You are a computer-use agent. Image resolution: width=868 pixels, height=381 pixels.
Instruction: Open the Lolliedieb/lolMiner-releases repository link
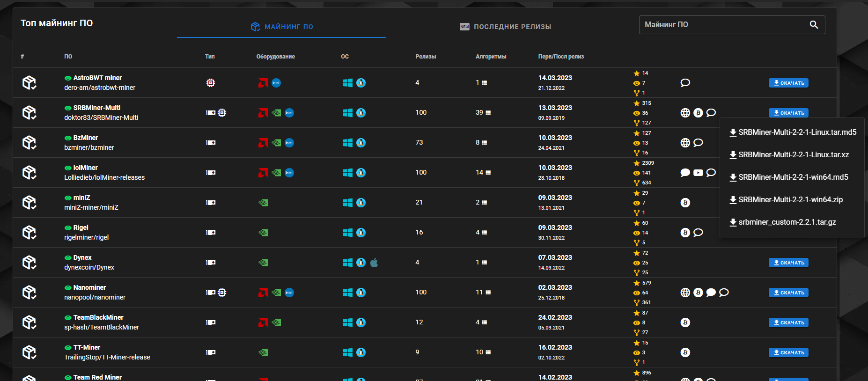pos(104,177)
